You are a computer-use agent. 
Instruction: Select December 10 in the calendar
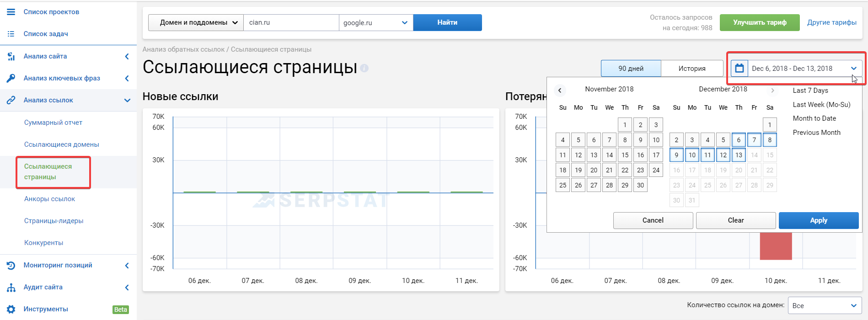[692, 155]
